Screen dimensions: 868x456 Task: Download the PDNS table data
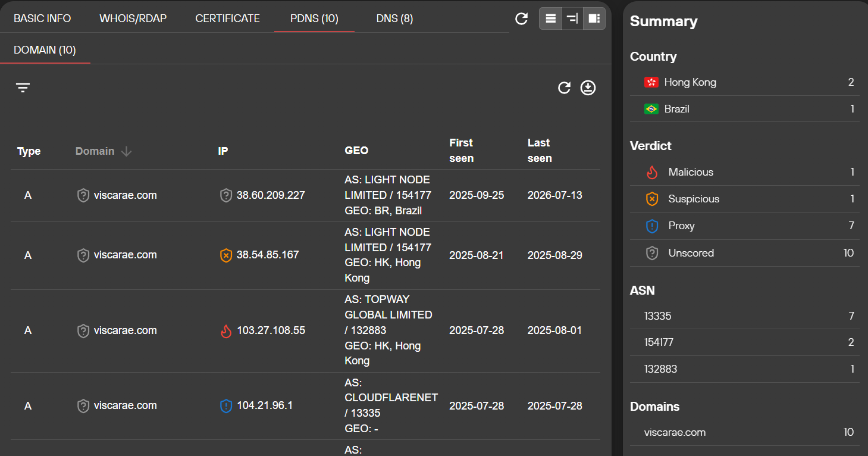tap(588, 88)
